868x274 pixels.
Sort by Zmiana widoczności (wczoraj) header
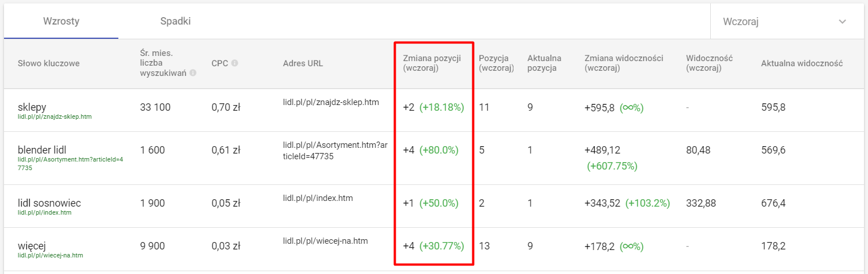point(624,63)
